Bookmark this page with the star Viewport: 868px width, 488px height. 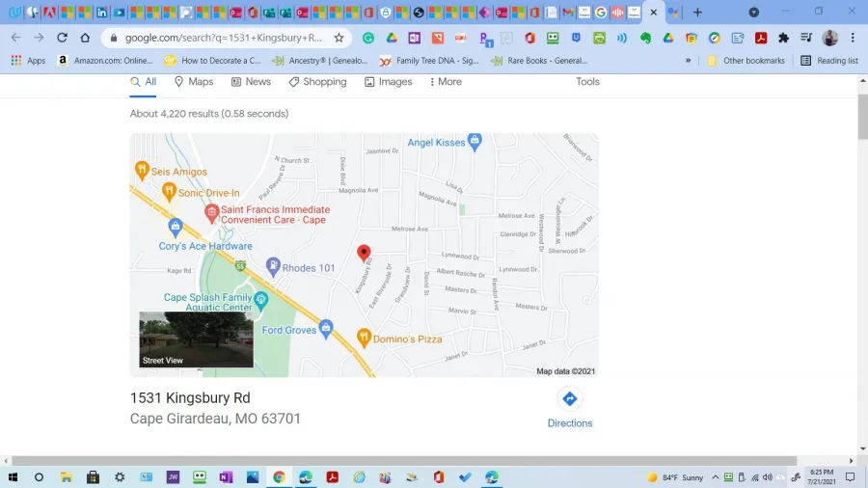[339, 38]
